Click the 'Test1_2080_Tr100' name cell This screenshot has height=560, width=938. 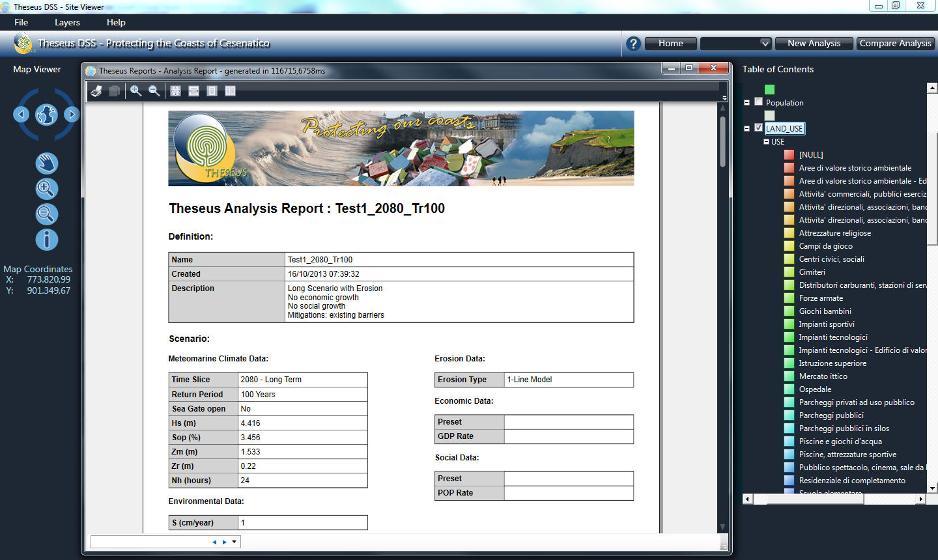pos(459,260)
